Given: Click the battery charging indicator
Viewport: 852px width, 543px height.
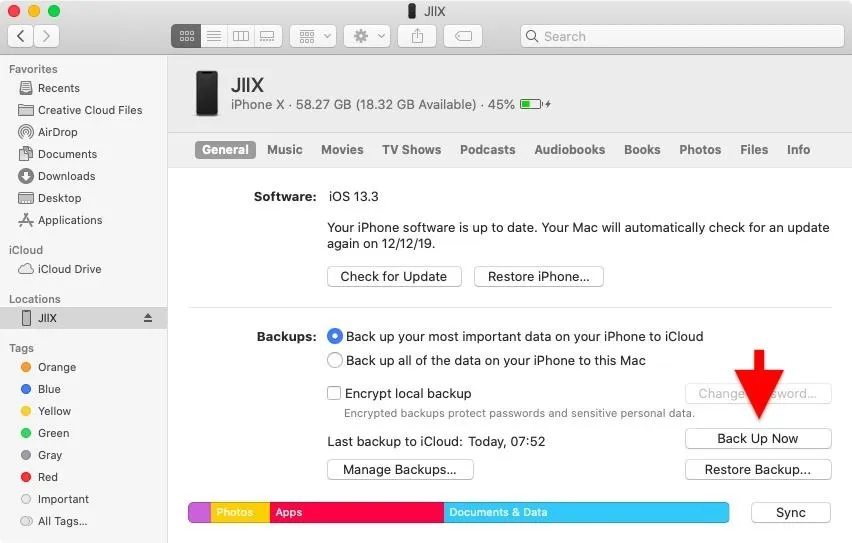Looking at the screenshot, I should click(535, 104).
